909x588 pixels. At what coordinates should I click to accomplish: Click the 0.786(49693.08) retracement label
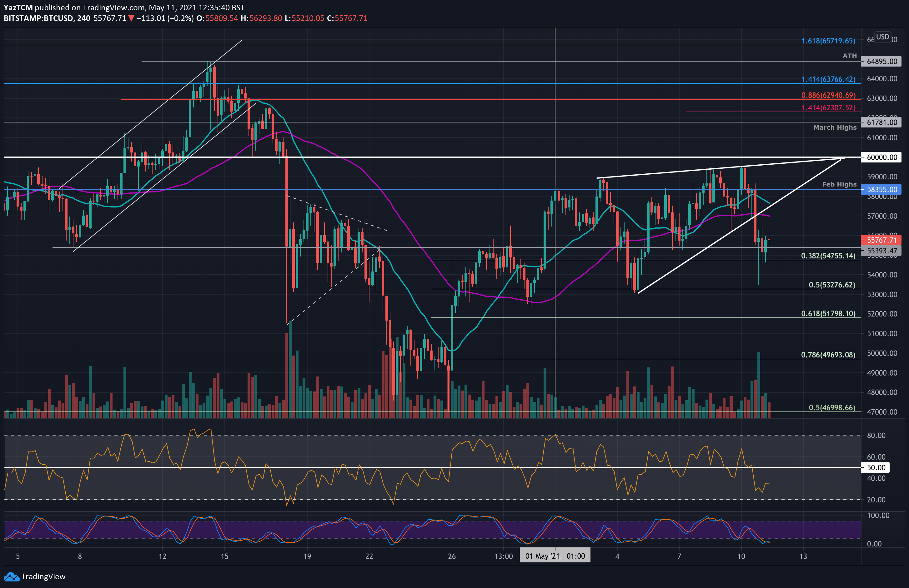(x=828, y=355)
